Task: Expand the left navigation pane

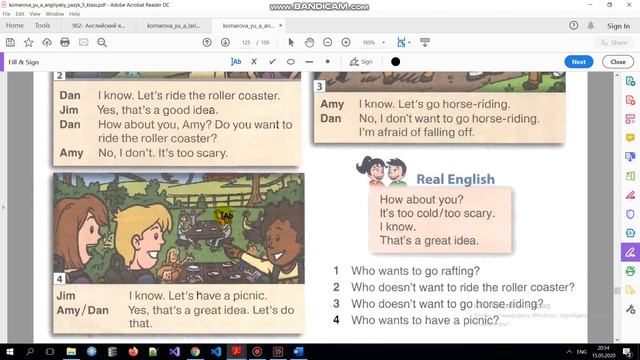Action: (3, 207)
